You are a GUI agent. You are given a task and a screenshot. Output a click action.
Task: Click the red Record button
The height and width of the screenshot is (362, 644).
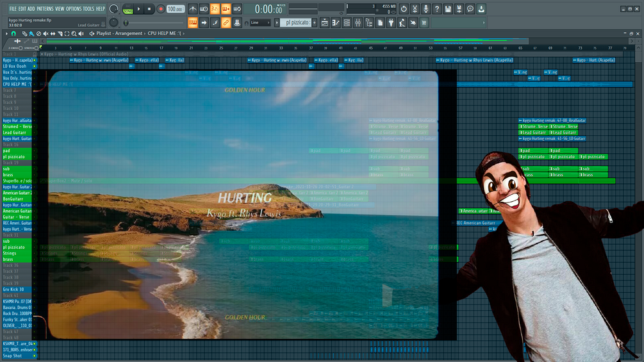click(x=161, y=8)
